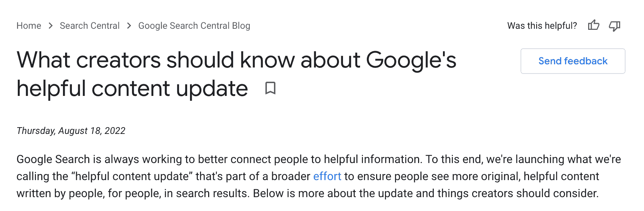Image resolution: width=644 pixels, height=211 pixels.
Task: Click the headline's second line "helpful content update"
Action: pos(132,88)
